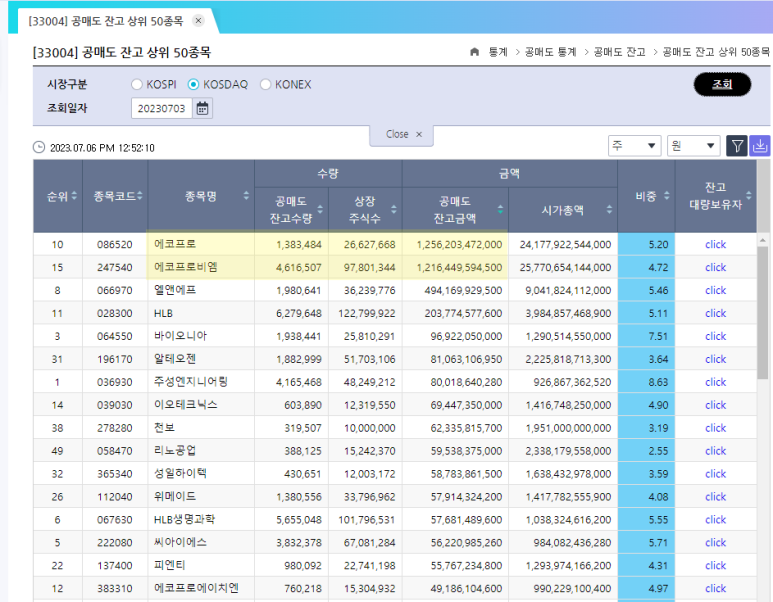773x602 pixels.
Task: Sort by 시가총액 column arrows
Action: 609,210
